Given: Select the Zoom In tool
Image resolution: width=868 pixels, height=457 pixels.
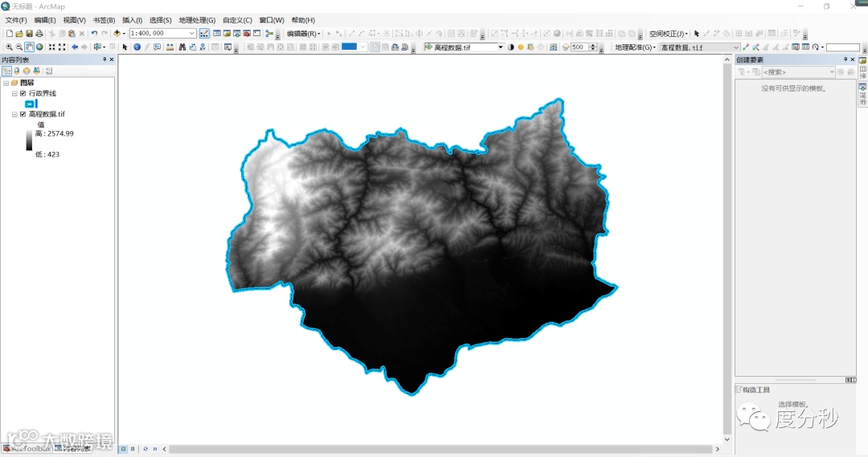Looking at the screenshot, I should pyautogui.click(x=9, y=47).
